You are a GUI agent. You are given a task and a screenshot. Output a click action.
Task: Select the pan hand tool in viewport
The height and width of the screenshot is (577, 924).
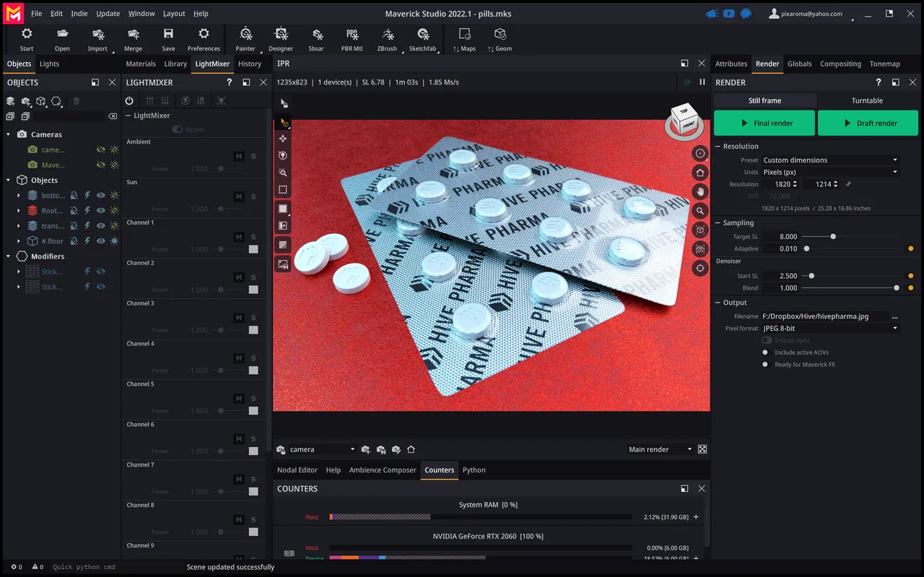coord(699,191)
